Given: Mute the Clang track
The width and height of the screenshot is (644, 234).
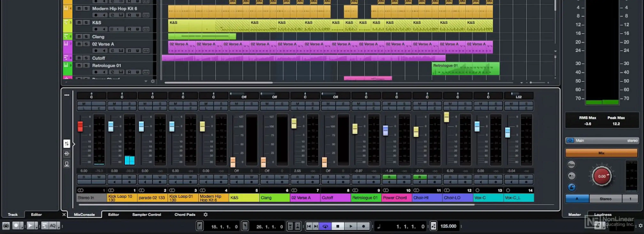Looking at the screenshot, I should [x=79, y=37].
